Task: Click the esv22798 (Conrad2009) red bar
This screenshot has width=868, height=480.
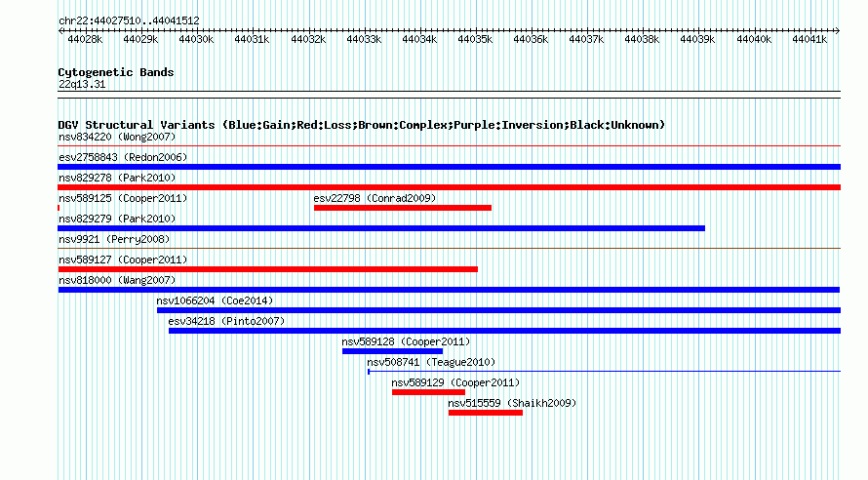Action: pyautogui.click(x=403, y=208)
